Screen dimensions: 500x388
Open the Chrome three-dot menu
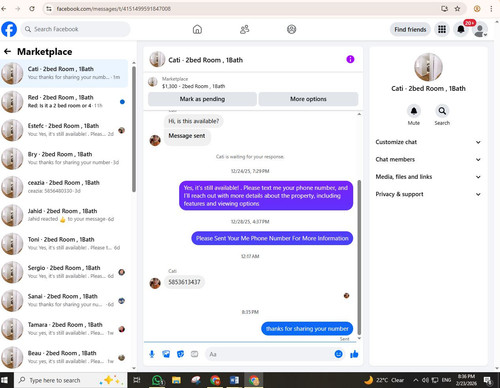coord(491,9)
